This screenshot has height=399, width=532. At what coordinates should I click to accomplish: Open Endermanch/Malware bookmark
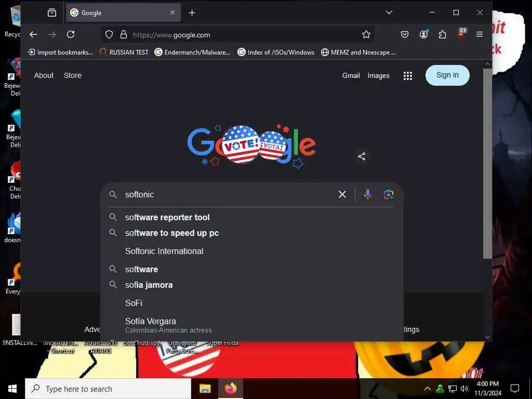click(x=192, y=52)
